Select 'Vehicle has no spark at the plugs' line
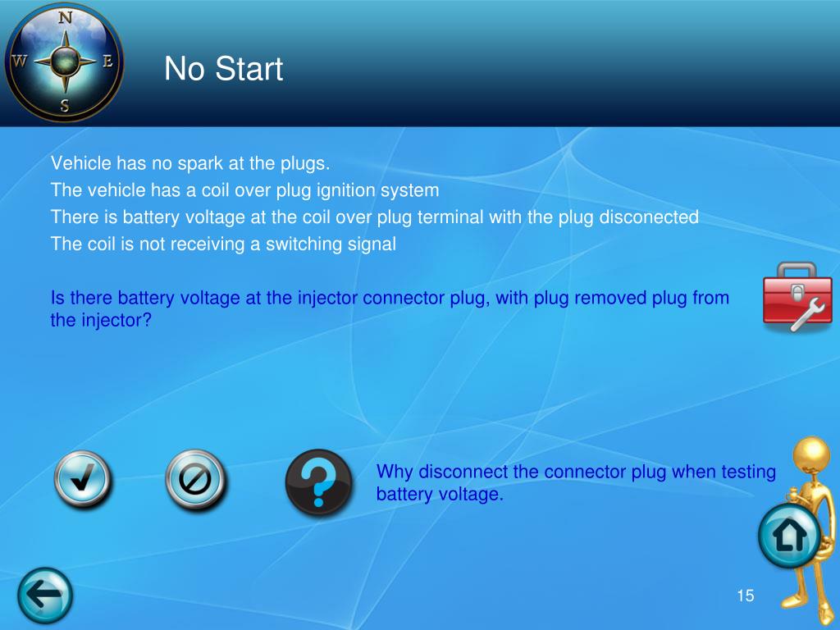Image resolution: width=840 pixels, height=630 pixels. point(190,163)
